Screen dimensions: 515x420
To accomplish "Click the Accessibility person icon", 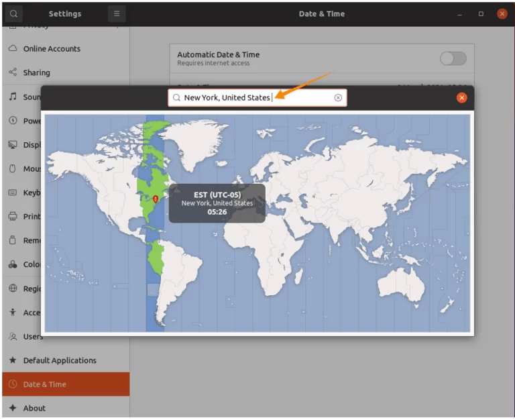I will pos(13,312).
